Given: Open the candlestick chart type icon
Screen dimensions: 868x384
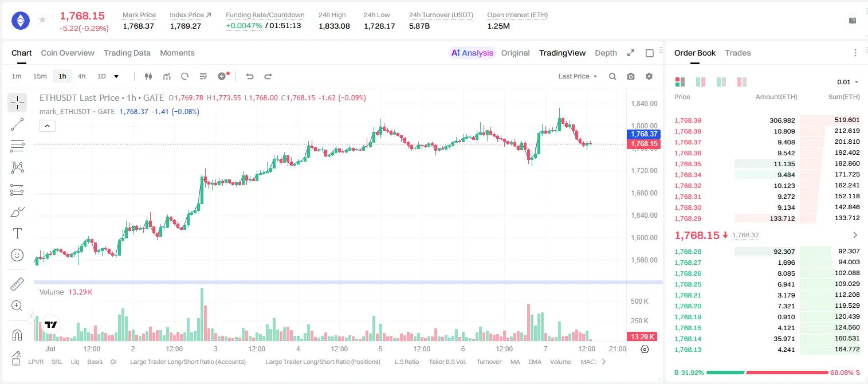Looking at the screenshot, I should pyautogui.click(x=148, y=76).
